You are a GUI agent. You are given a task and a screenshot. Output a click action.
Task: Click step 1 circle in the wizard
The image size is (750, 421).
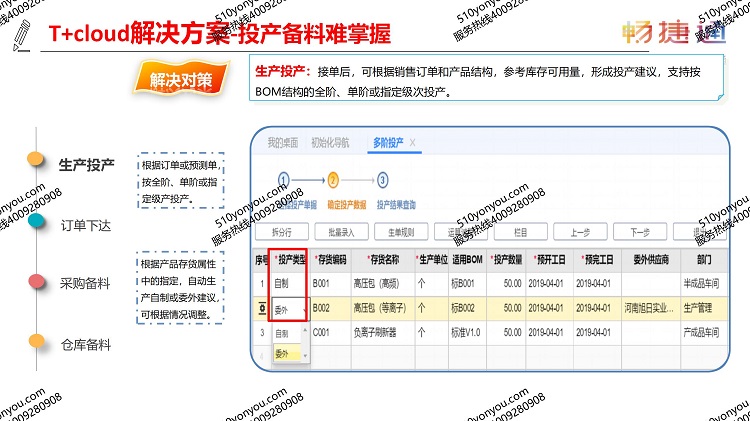[x=283, y=180]
